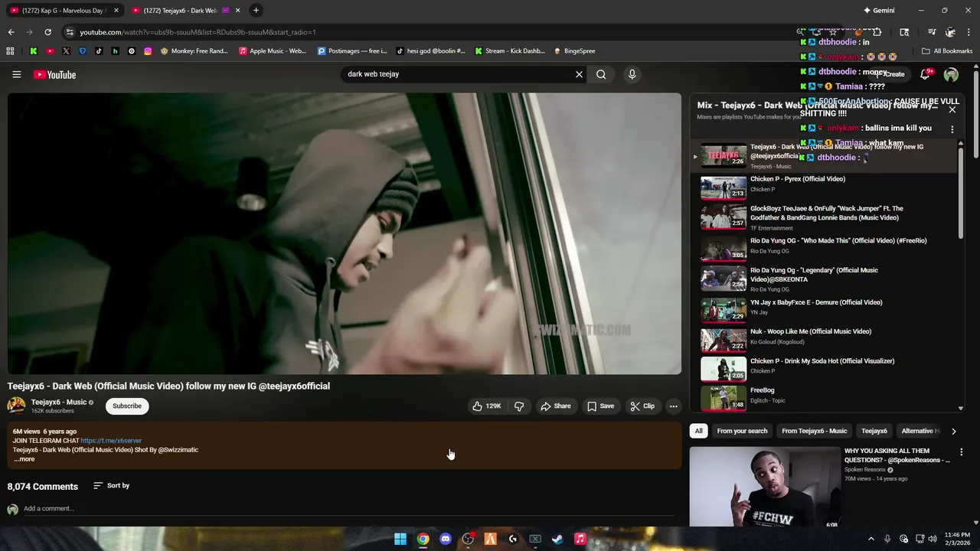The image size is (980, 551).
Task: Open BingeSpree bookmark
Action: (x=574, y=51)
